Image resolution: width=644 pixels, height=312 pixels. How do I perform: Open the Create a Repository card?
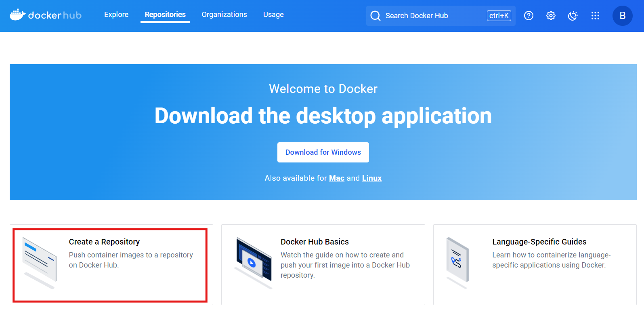click(x=111, y=265)
